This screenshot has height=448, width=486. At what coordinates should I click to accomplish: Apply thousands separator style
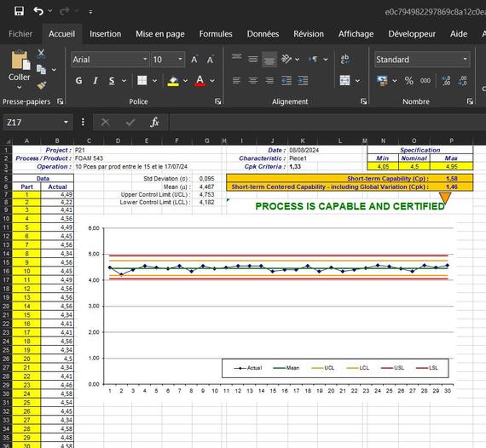click(425, 81)
